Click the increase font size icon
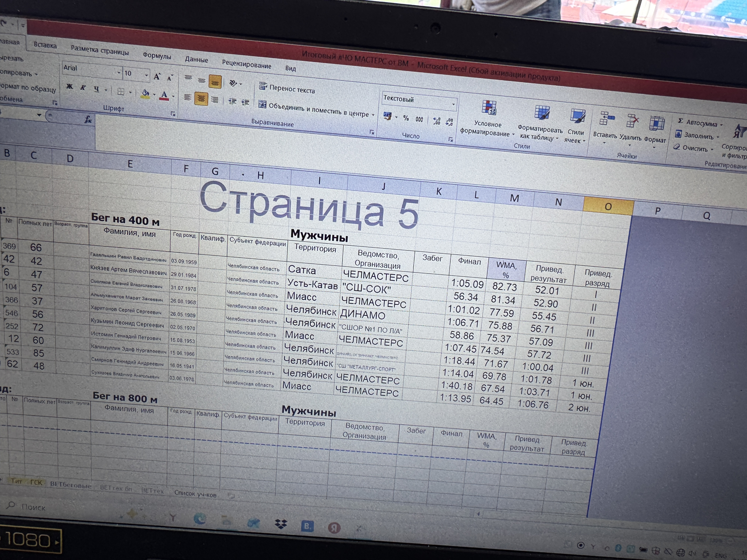 point(157,77)
